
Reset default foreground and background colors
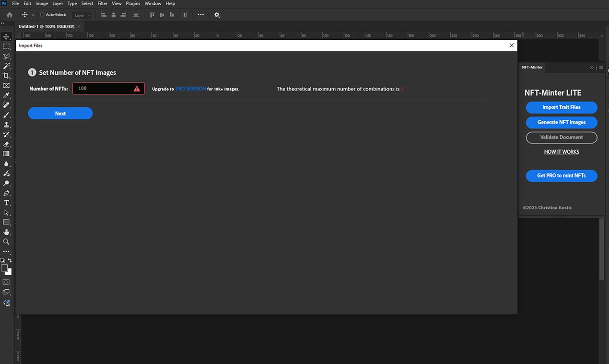(3, 261)
